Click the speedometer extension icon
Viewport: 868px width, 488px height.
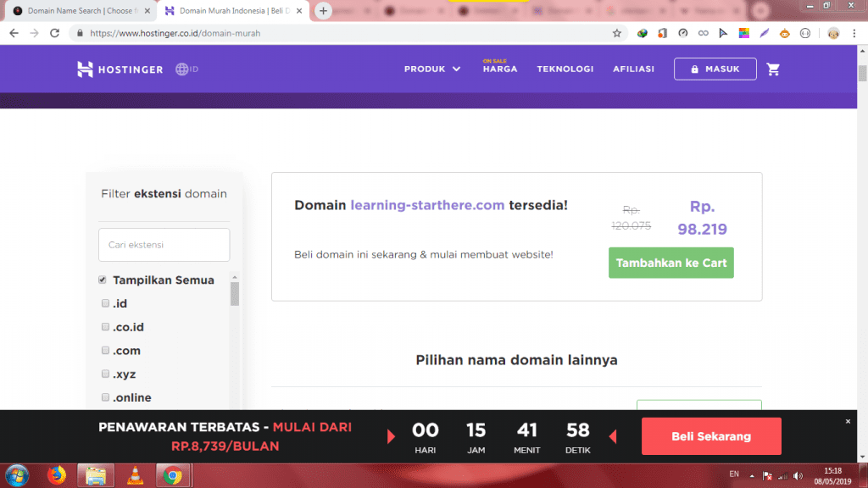683,33
